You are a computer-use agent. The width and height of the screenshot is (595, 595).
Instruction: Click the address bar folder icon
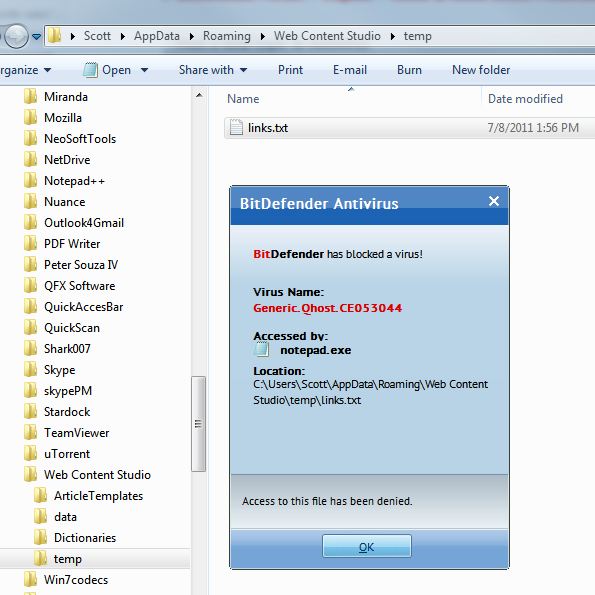tap(55, 36)
